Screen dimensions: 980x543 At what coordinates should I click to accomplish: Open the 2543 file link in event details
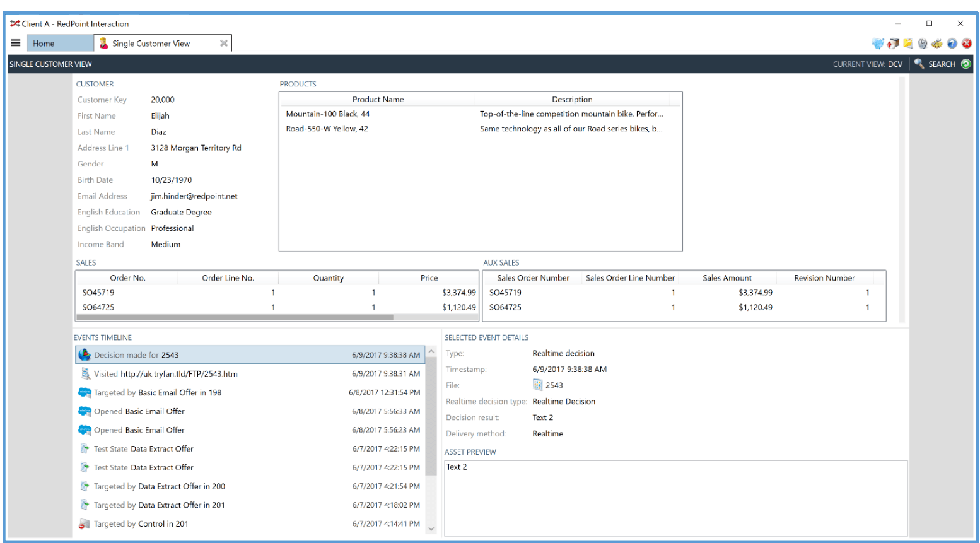pos(554,385)
